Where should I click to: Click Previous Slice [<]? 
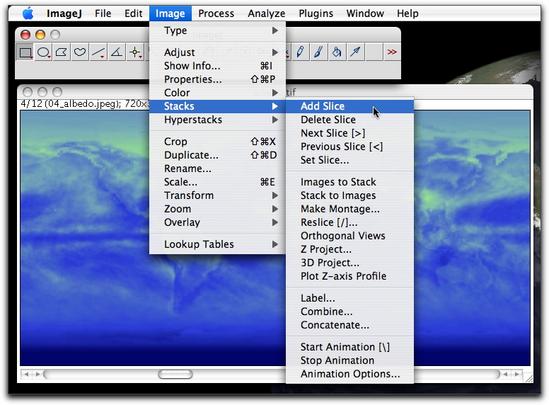click(350, 147)
